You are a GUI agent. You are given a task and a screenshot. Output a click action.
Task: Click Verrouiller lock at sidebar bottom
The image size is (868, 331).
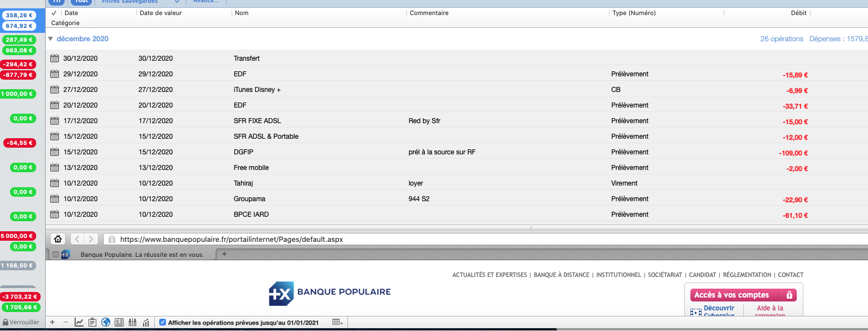[x=21, y=322]
